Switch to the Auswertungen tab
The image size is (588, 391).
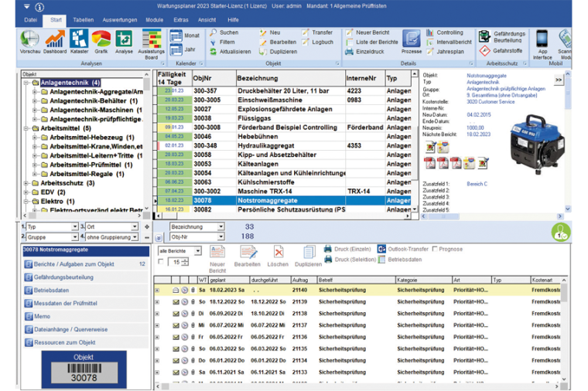120,20
